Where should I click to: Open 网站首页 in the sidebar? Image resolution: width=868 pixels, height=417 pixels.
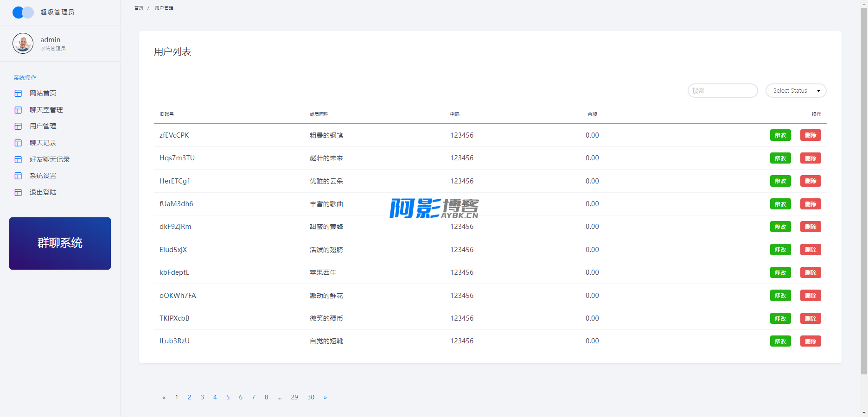pyautogui.click(x=43, y=93)
